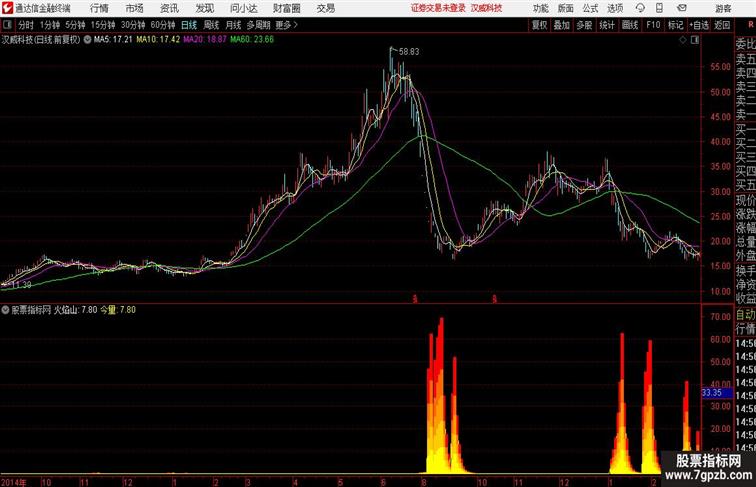Image resolution: width=756 pixels, height=487 pixels.
Task: Switch to the 周线 weekly period
Action: click(x=211, y=25)
